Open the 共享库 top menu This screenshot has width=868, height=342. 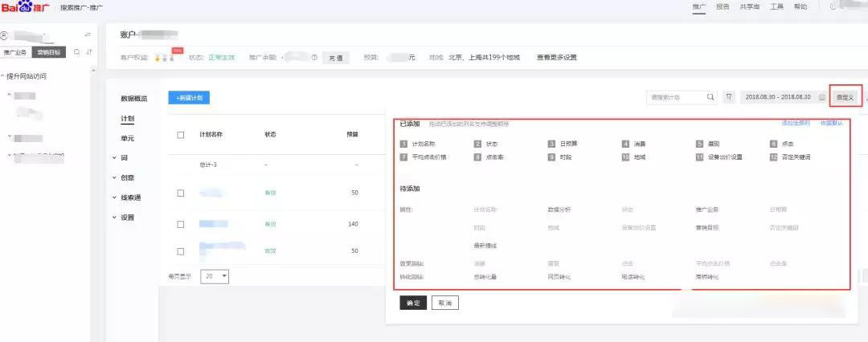[x=749, y=7]
